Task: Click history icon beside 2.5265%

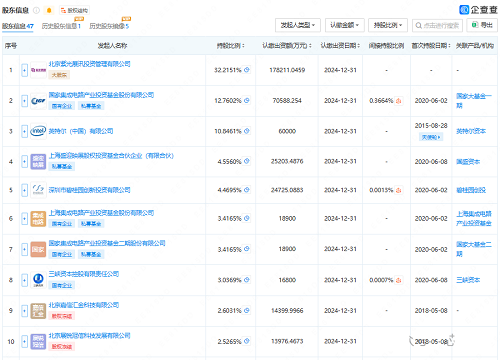Action: click(x=247, y=341)
